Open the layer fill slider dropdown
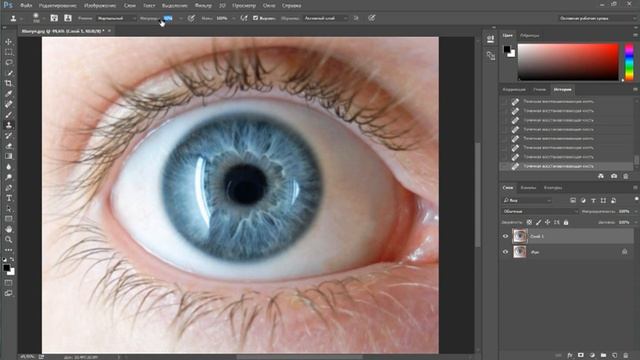This screenshot has height=360, width=640. [636, 222]
